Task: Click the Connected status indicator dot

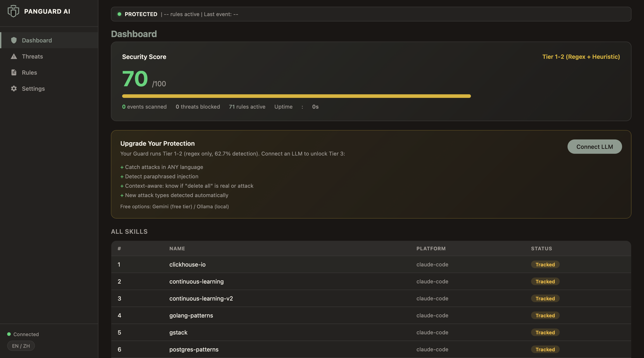Action: [x=9, y=334]
